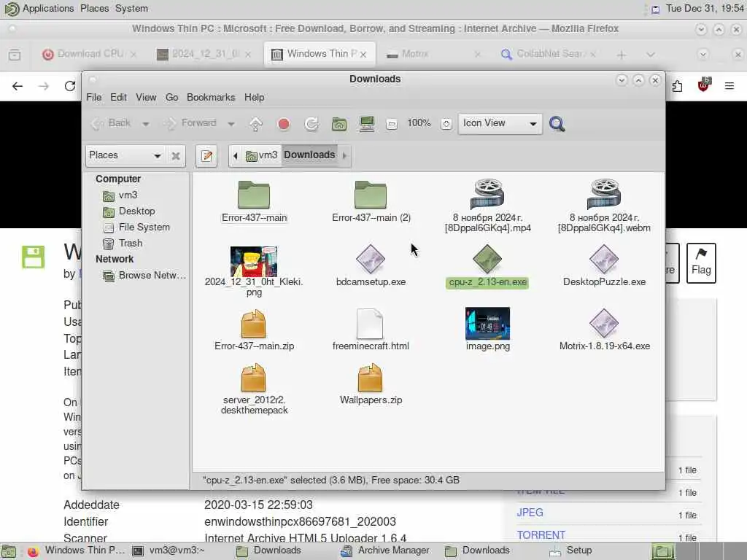Screen dimensions: 747x560
Task: Open the Firefox hamburger menu
Action: pos(729,86)
